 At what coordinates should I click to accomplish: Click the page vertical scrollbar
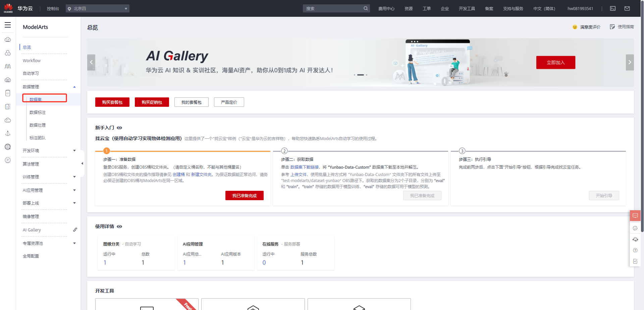(x=642, y=116)
